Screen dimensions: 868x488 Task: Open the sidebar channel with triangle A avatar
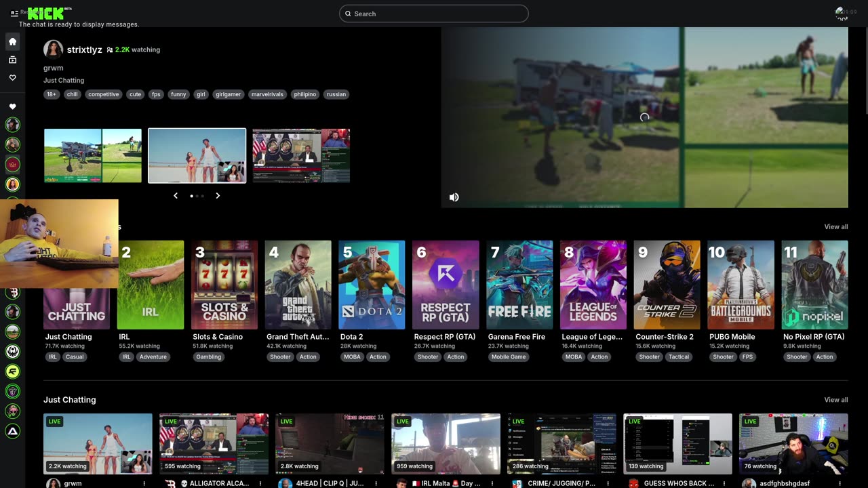coord(12,430)
